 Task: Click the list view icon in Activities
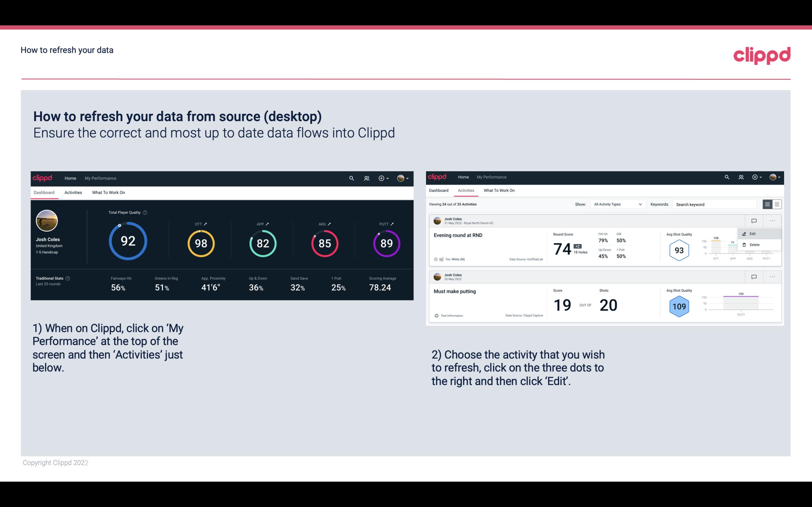[x=768, y=204]
